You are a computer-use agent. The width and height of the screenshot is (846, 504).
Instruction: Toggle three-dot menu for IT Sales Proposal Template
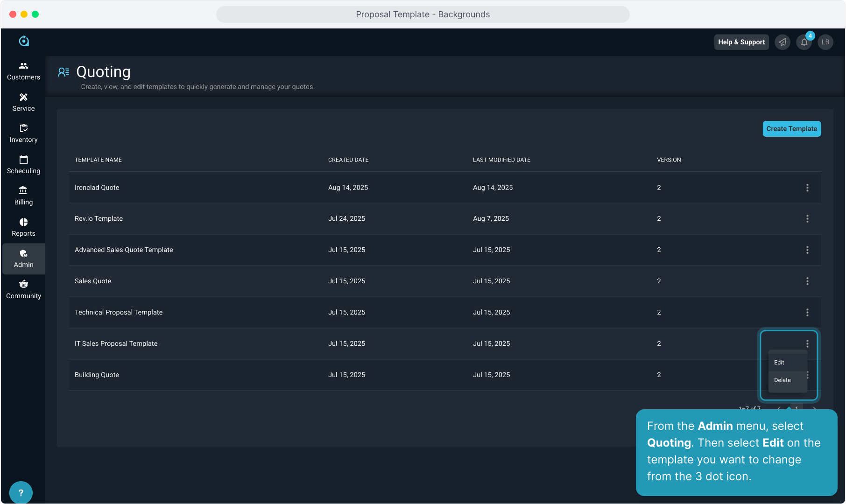point(807,344)
